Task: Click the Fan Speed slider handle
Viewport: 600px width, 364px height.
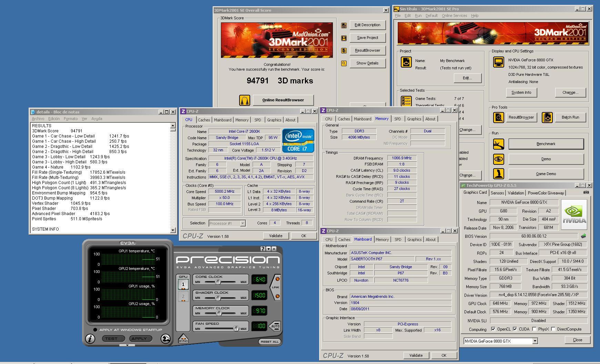Action: [236, 328]
